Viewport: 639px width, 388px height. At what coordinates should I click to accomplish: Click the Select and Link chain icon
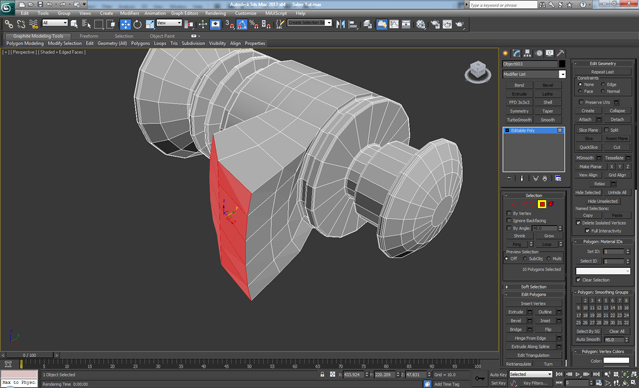point(9,24)
